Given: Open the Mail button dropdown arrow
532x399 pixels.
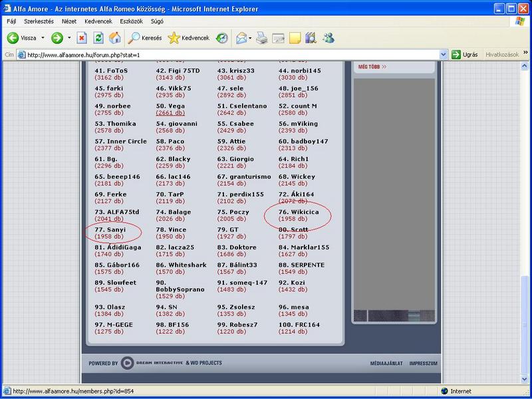Looking at the screenshot, I should (250, 38).
